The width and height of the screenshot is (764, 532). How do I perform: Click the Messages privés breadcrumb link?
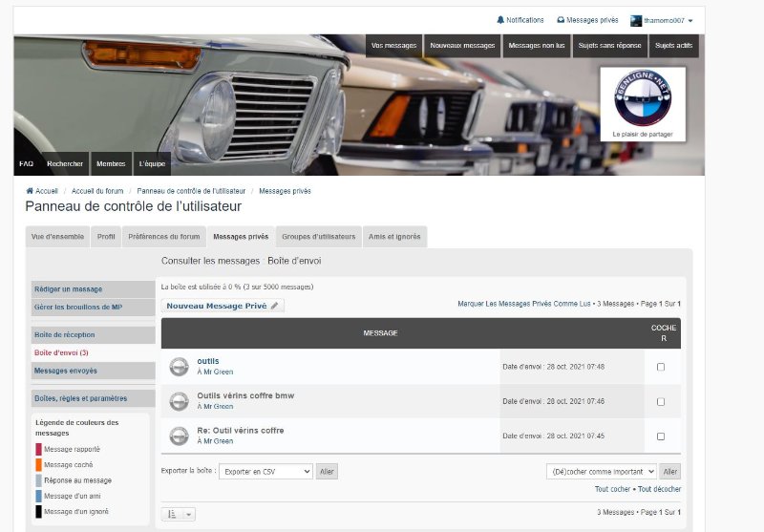[285, 191]
